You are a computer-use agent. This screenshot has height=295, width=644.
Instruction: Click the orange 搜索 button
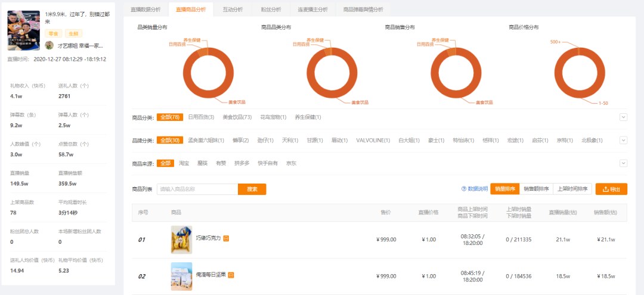coord(252,189)
